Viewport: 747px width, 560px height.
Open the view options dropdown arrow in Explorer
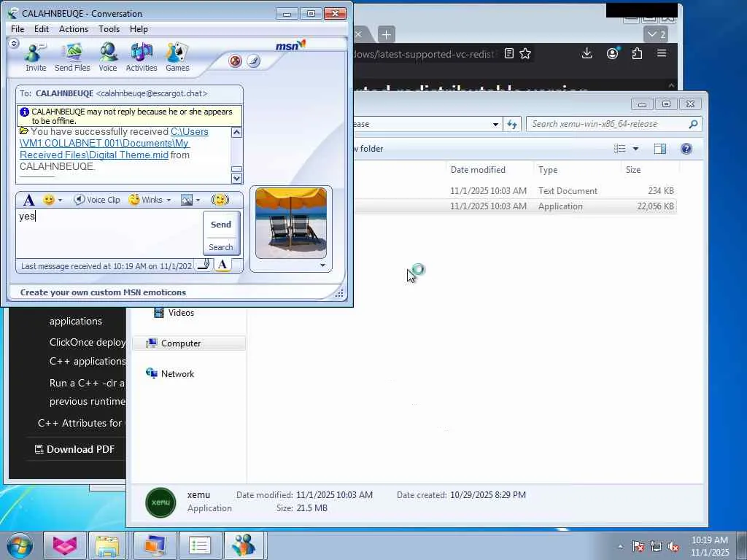635,149
